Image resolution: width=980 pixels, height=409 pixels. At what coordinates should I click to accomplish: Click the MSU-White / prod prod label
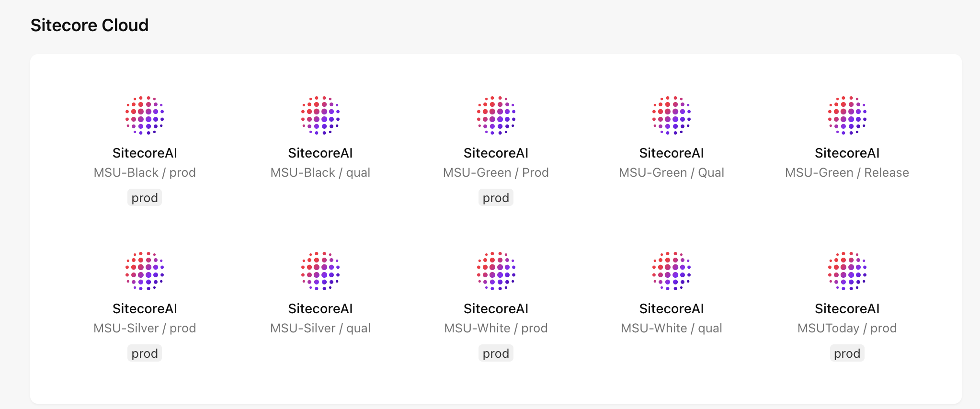point(496,353)
